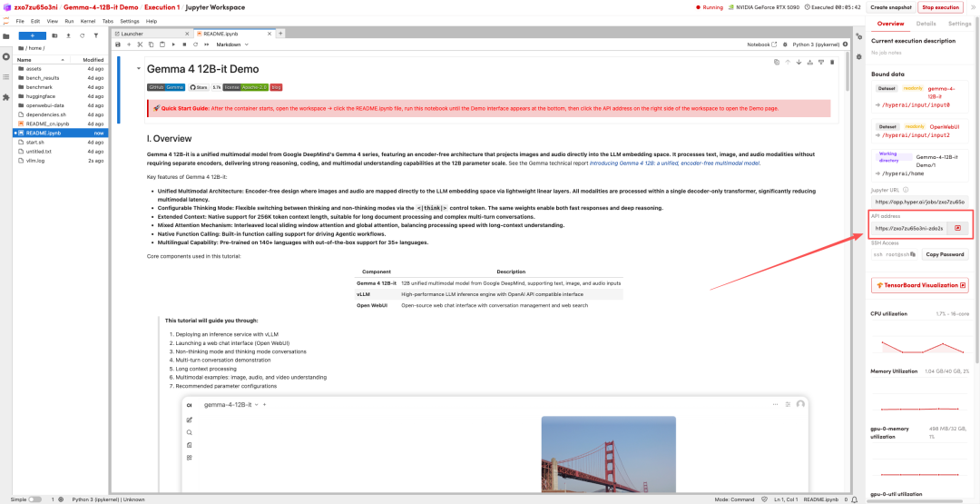Open the View menu
The height and width of the screenshot is (504, 980).
tap(52, 21)
